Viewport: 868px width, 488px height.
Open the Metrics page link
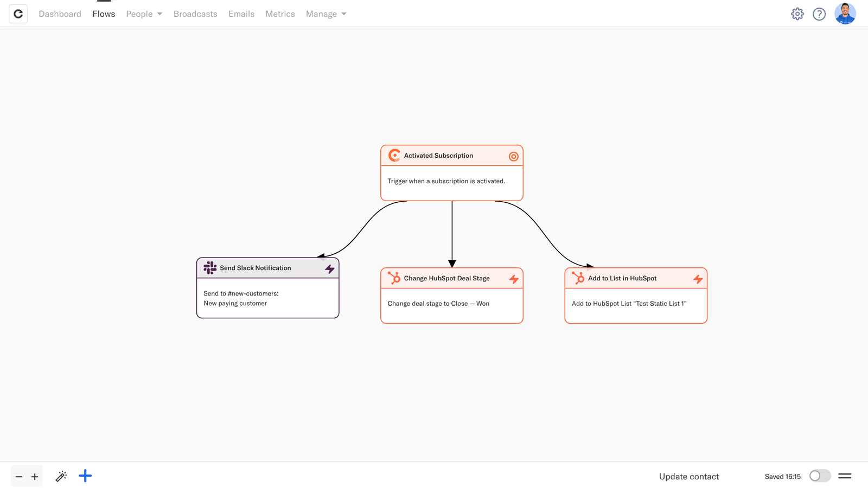point(280,14)
